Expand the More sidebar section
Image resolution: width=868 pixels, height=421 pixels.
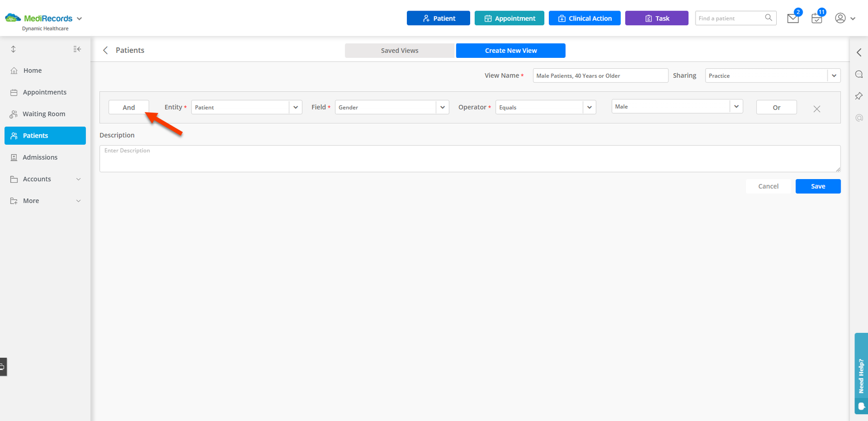pos(45,201)
